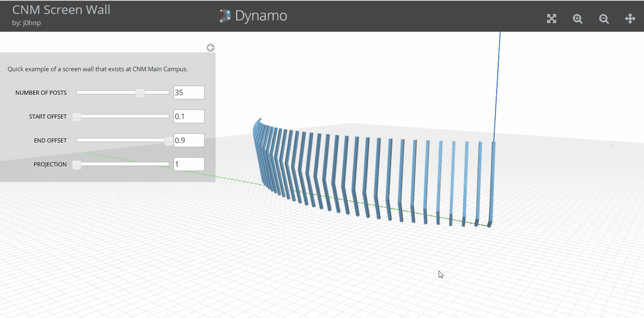Click the End Offset slider handle

(169, 140)
